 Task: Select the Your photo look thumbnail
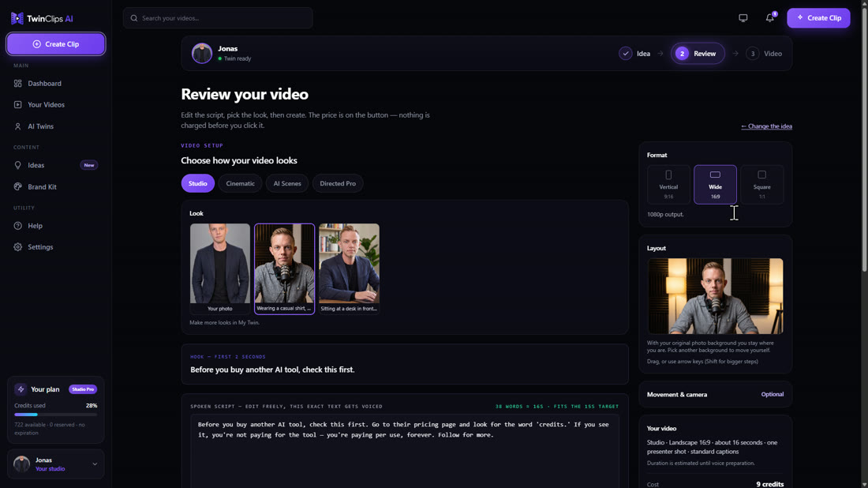coord(220,268)
